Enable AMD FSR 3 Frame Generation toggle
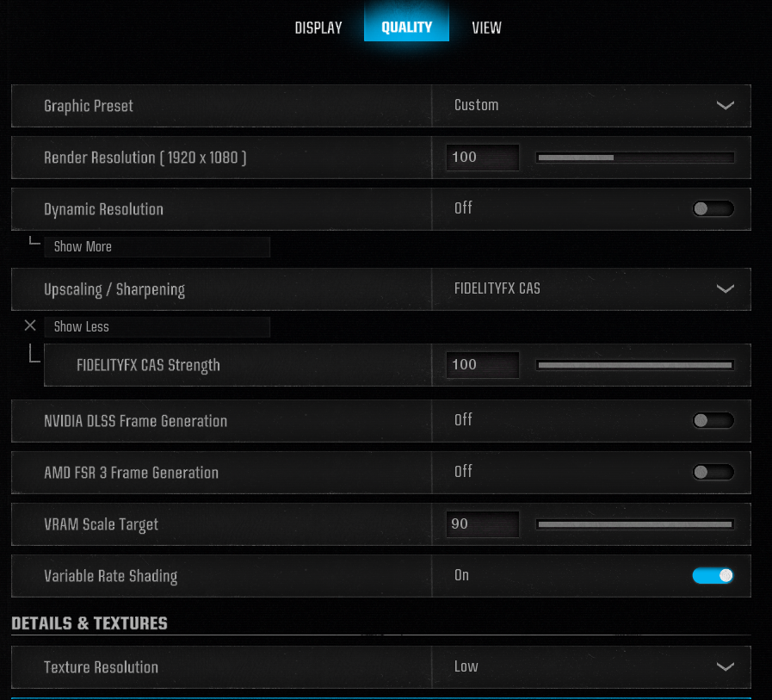The width and height of the screenshot is (772, 700). [713, 473]
